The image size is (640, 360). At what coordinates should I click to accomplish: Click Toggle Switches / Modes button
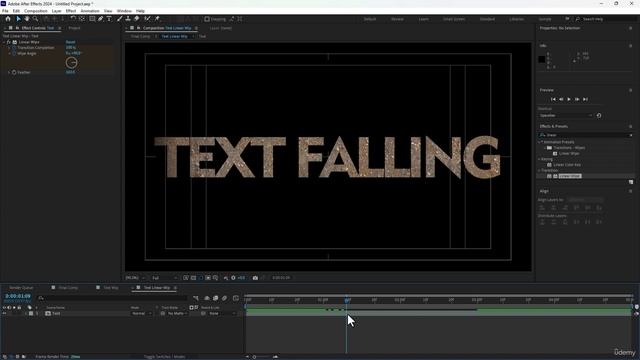pyautogui.click(x=164, y=356)
